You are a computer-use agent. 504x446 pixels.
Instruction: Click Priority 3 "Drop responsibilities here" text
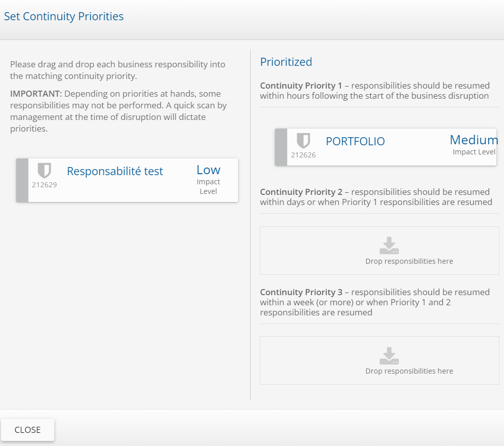click(x=409, y=371)
